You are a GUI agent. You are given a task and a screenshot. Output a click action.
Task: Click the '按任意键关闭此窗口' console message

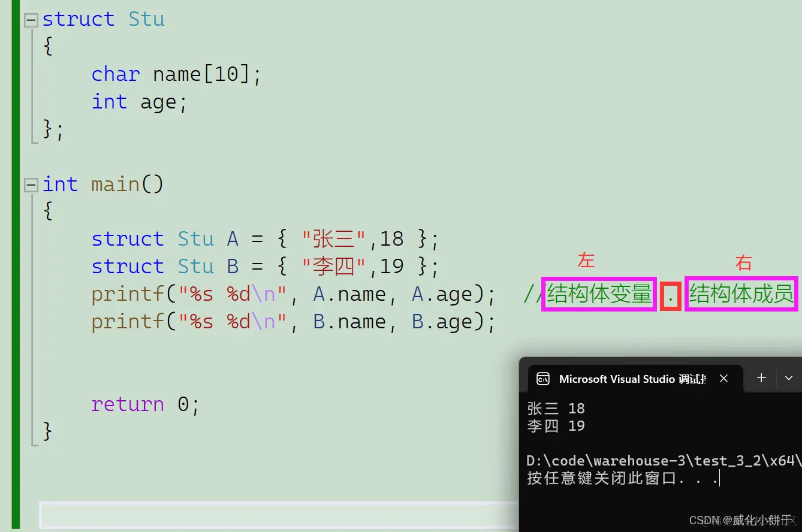[x=623, y=478]
